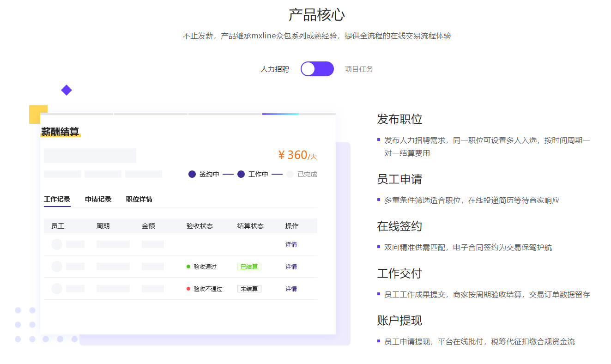Click the green 验收通过 status indicator
Screen dimensions: 611x364
pyautogui.click(x=188, y=267)
